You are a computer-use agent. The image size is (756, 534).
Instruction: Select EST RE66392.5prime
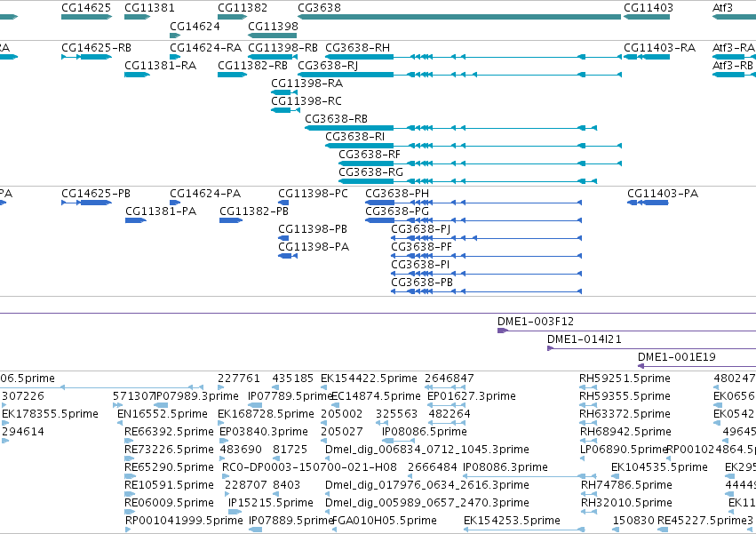point(169,432)
